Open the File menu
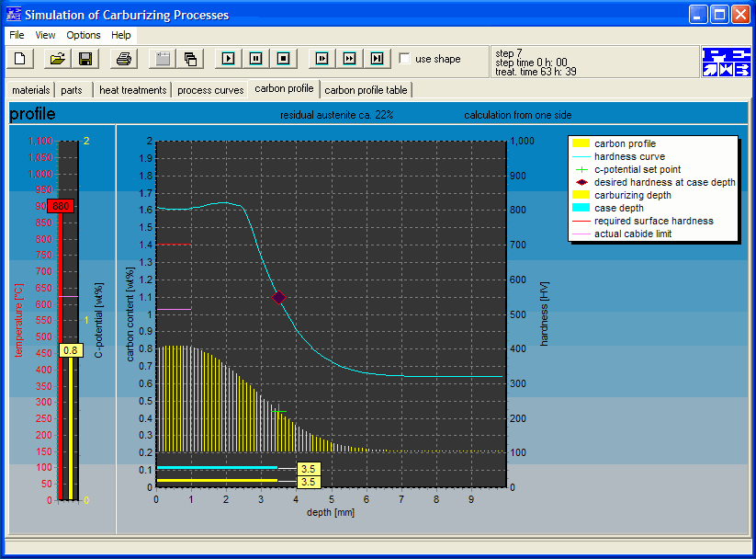Image resolution: width=756 pixels, height=559 pixels. (x=17, y=35)
